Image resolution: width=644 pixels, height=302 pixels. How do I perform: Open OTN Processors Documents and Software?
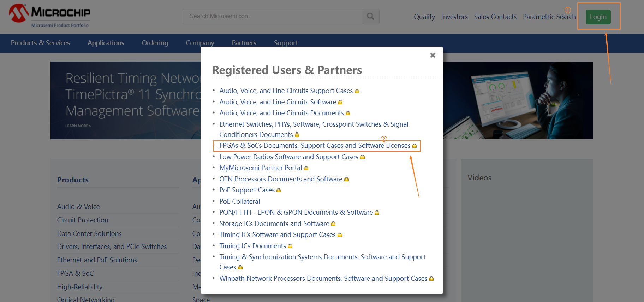(281, 179)
